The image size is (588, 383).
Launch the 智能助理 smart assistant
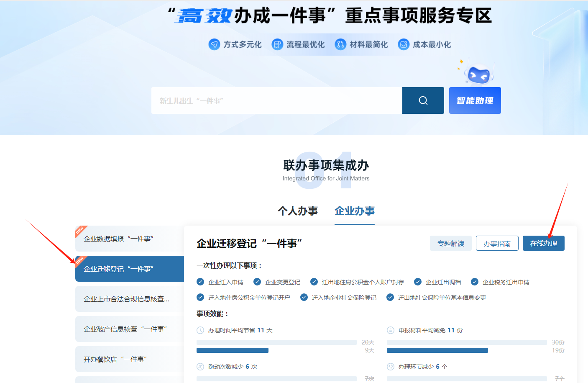[x=475, y=100]
